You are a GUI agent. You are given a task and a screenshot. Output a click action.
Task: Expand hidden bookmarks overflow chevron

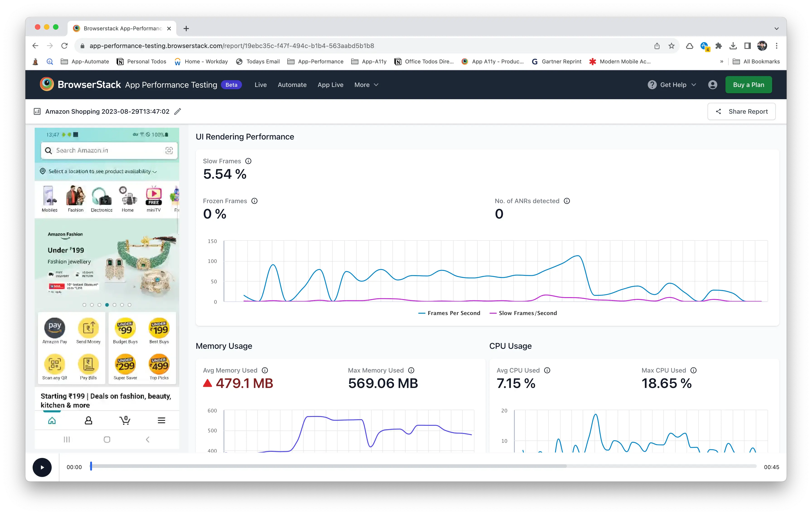722,62
